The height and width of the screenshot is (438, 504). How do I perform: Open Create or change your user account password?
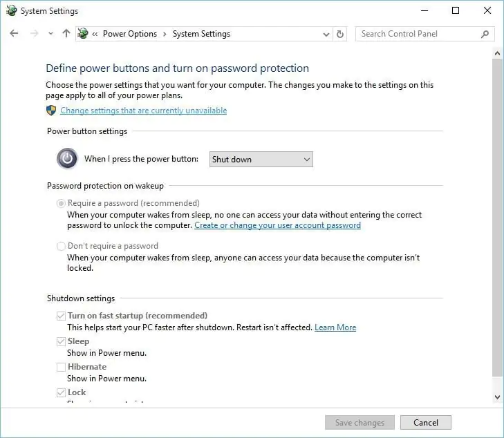[277, 225]
